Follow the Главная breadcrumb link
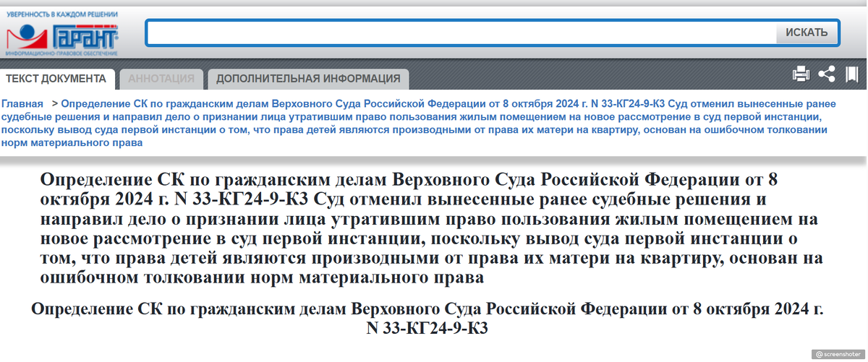Screen dimensions: 868x362 22,104
